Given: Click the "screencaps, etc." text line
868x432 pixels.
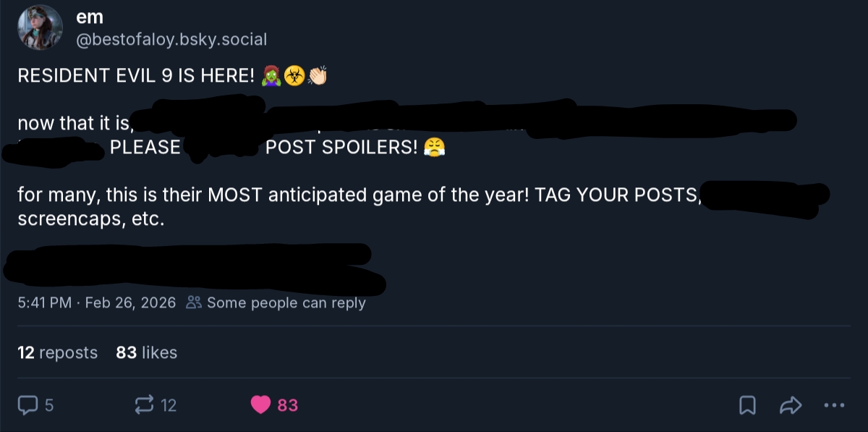Looking at the screenshot, I should click(x=91, y=218).
